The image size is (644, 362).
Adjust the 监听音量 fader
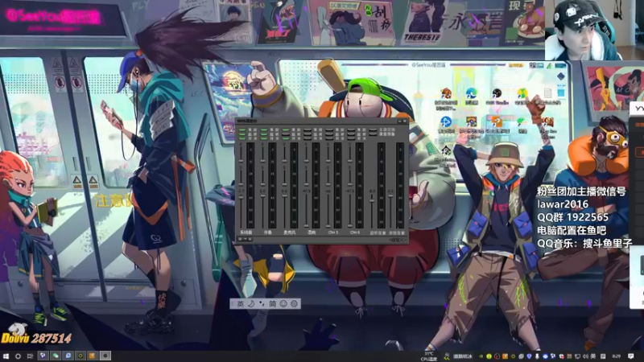tap(372, 200)
